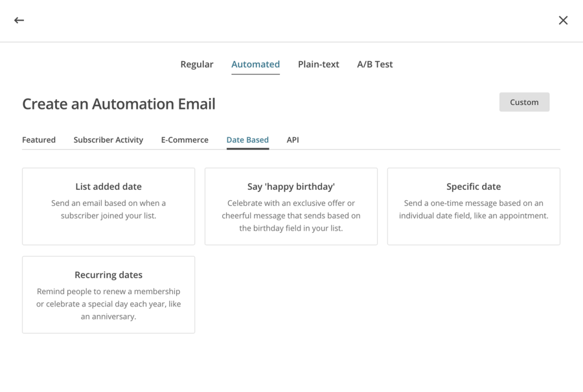Open the API automation category
This screenshot has width=583, height=392.
tap(293, 140)
